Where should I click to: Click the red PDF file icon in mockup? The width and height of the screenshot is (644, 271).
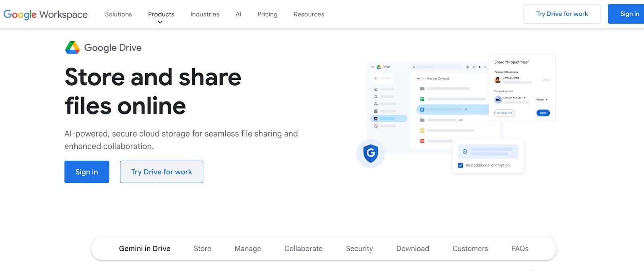point(422,141)
